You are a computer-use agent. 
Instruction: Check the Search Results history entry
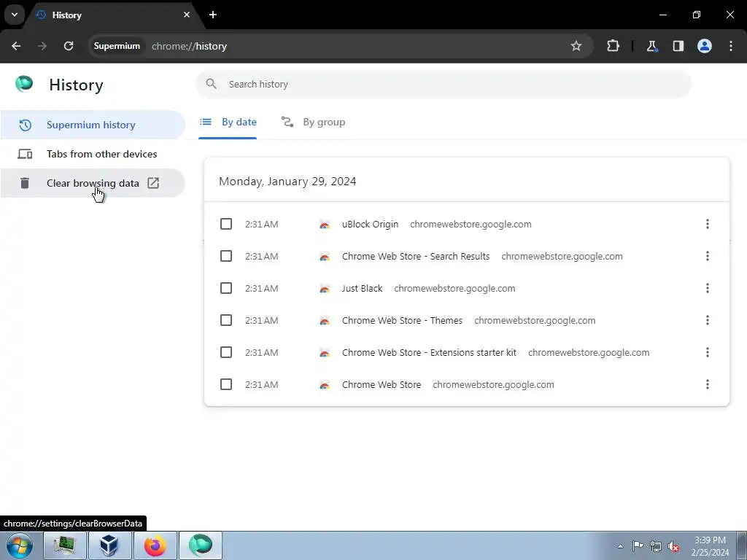[226, 256]
